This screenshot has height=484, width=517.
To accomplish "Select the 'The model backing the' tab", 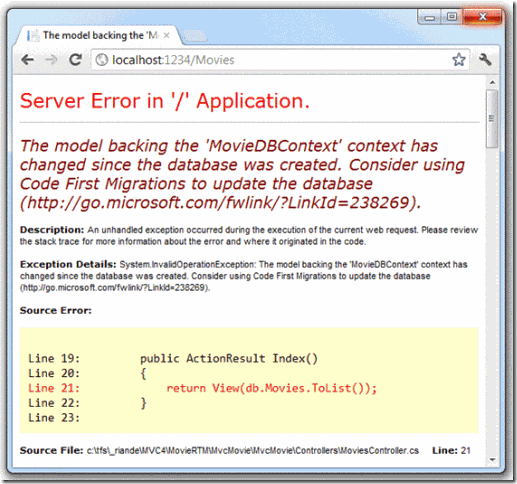I will [99, 35].
